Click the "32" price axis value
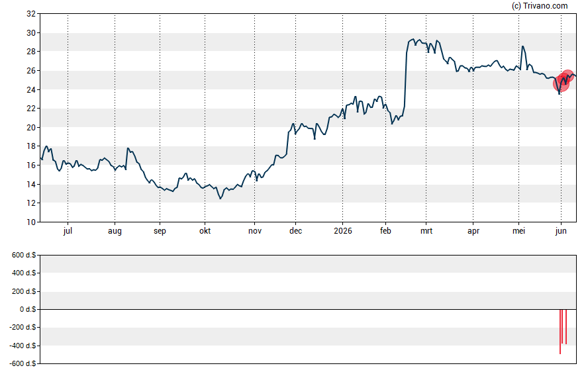Screen dimensions: 588x374 pyautogui.click(x=31, y=14)
